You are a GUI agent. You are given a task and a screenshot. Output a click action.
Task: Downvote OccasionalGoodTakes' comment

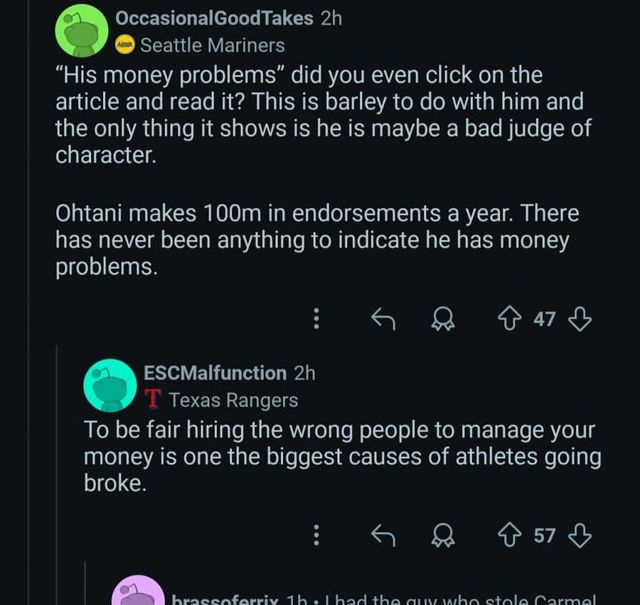coord(580,319)
